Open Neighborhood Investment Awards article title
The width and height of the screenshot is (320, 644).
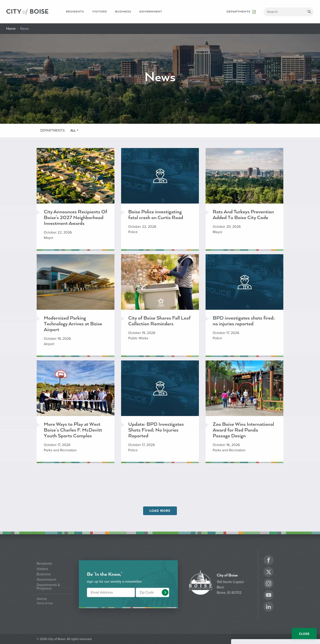coord(76,218)
